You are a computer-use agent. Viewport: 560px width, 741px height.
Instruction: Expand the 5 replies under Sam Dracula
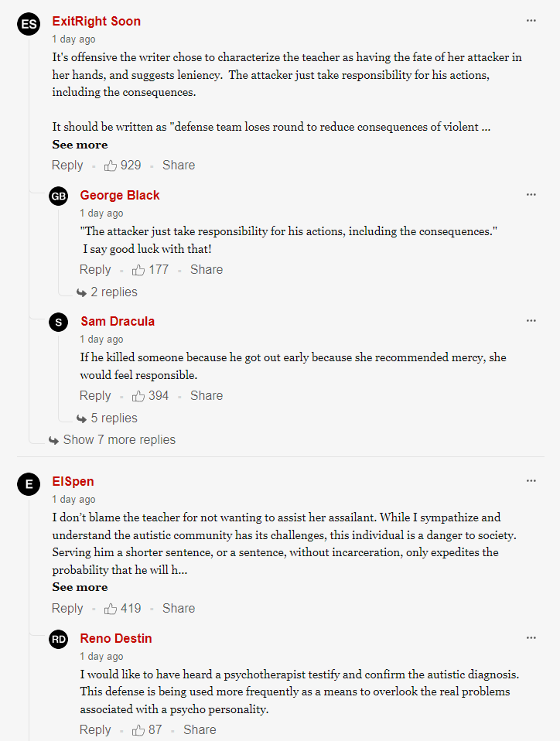point(108,418)
